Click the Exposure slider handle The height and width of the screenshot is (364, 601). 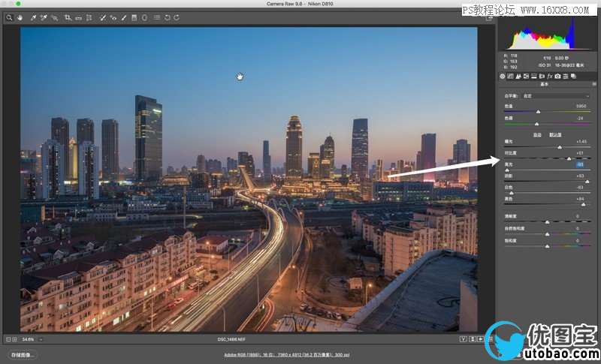(x=560, y=147)
